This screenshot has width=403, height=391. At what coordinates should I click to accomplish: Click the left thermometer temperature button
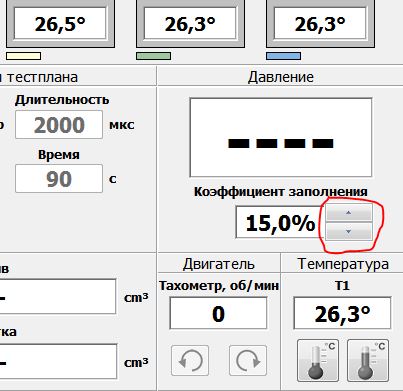coord(318,361)
